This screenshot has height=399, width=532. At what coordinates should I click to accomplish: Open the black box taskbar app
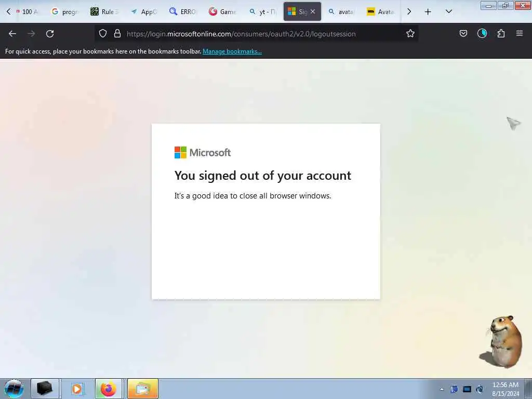coord(45,389)
